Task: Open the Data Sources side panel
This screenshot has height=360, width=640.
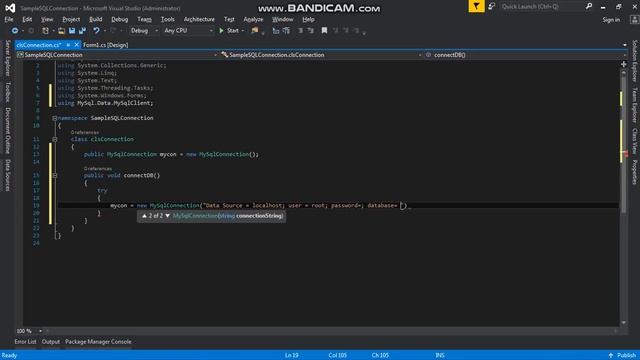Action: tap(7, 176)
